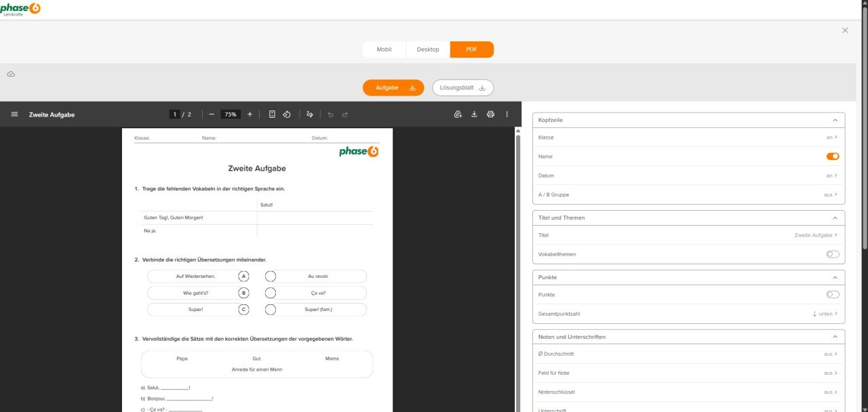Download the PDF from viewer toolbar
This screenshot has height=412, width=868.
[474, 115]
